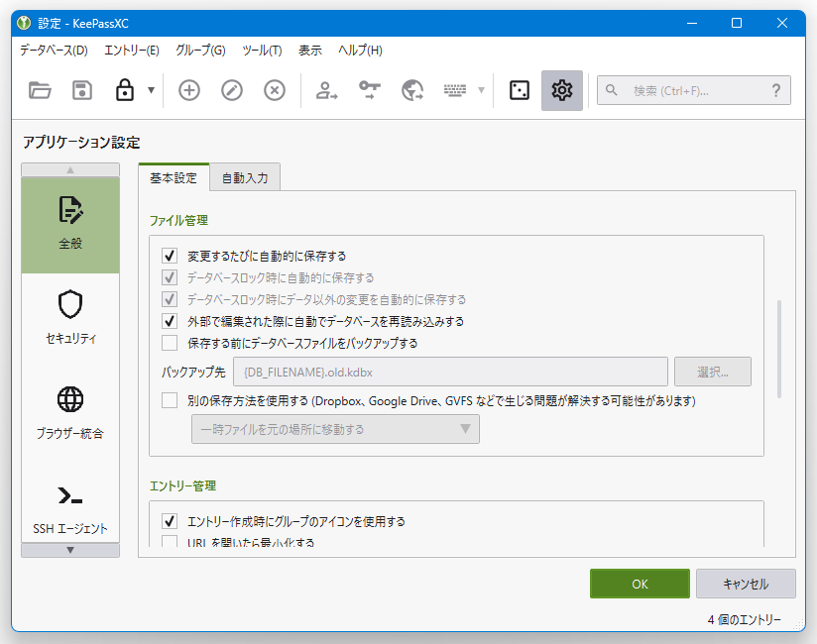Viewport: 817px width, 644px height.
Task: Select the SSH エージェント terminal category
Action: [70, 509]
